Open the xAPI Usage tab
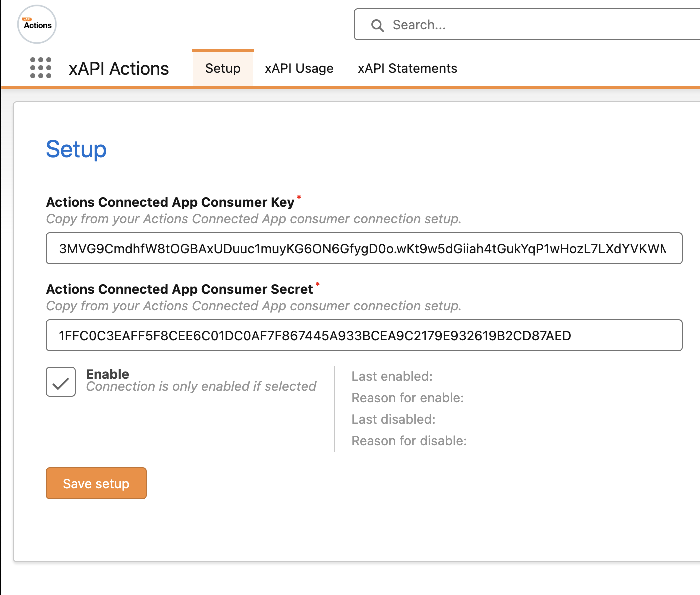The height and width of the screenshot is (595, 700). (x=299, y=68)
